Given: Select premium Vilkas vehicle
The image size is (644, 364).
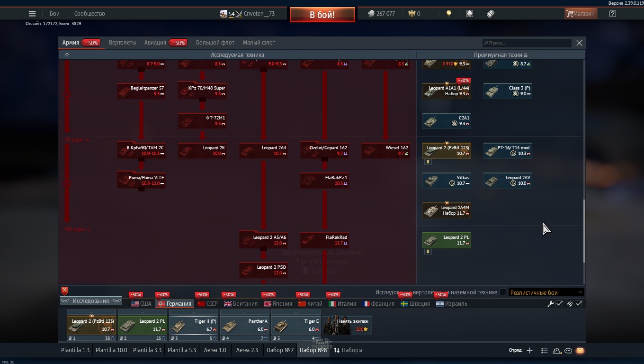Looking at the screenshot, I should coord(447,181).
